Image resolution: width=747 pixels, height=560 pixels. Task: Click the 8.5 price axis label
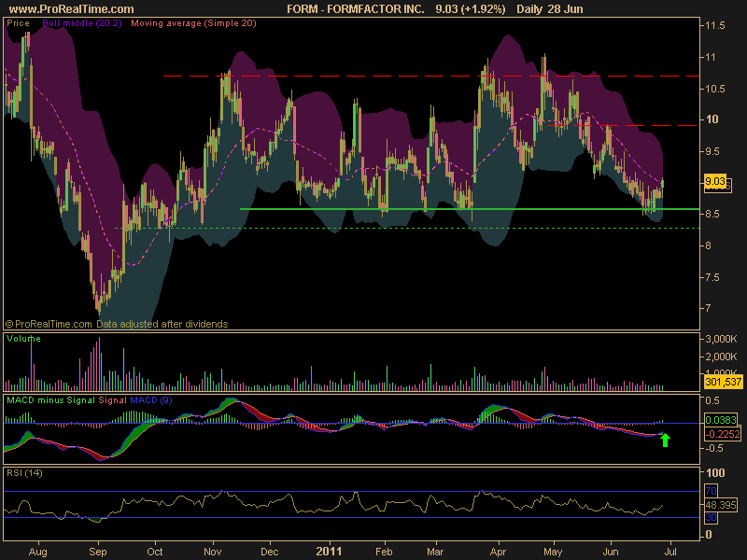coord(714,215)
